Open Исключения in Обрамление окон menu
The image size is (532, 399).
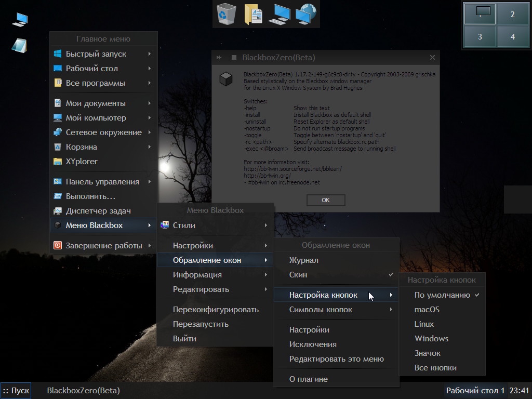336,344
